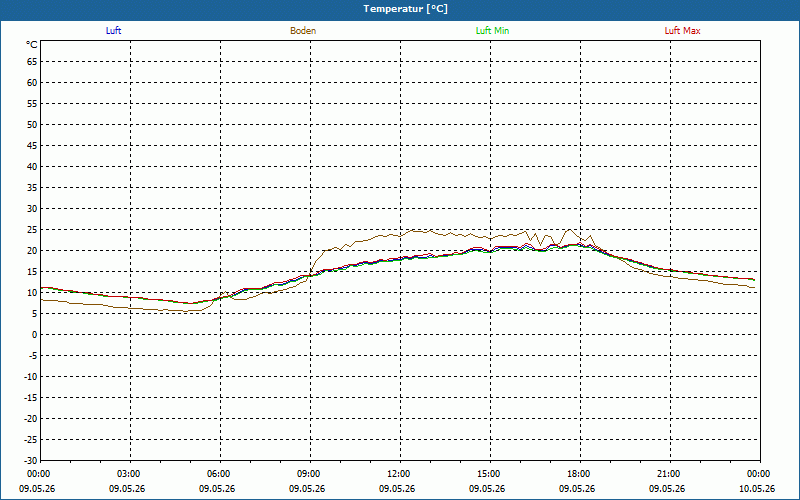Click the 5 y-axis value
This screenshot has height=500, width=800.
click(35, 314)
